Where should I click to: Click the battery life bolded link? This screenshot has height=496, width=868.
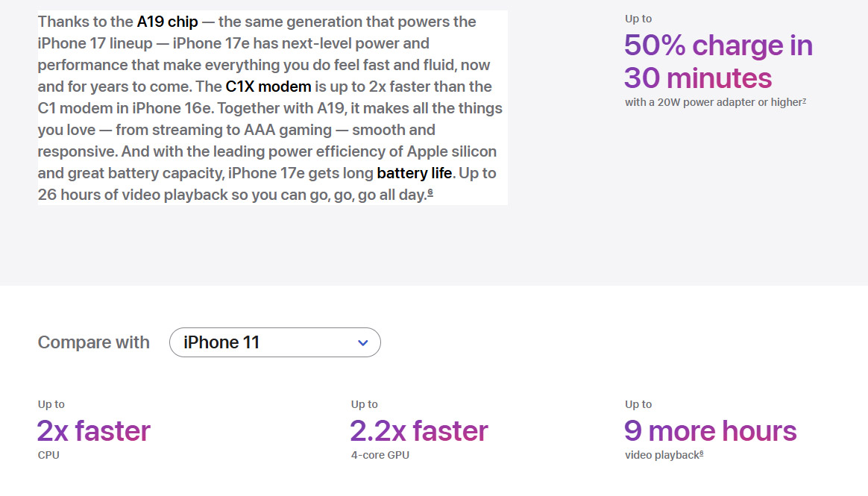click(415, 173)
